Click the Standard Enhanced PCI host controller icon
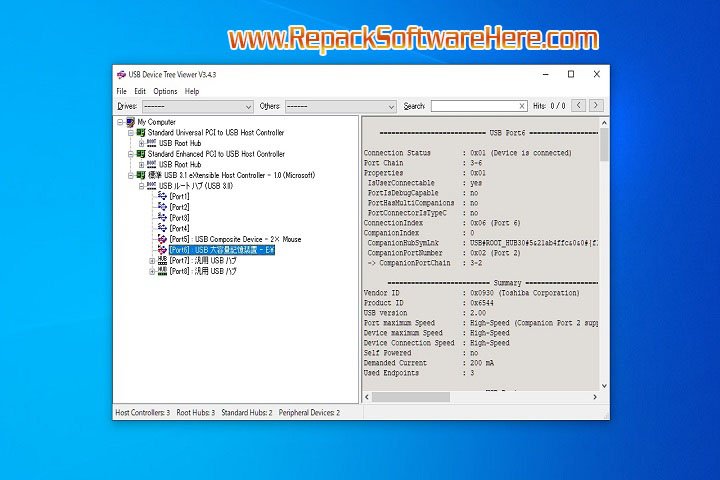Screen dimensions: 720x480 (141, 154)
